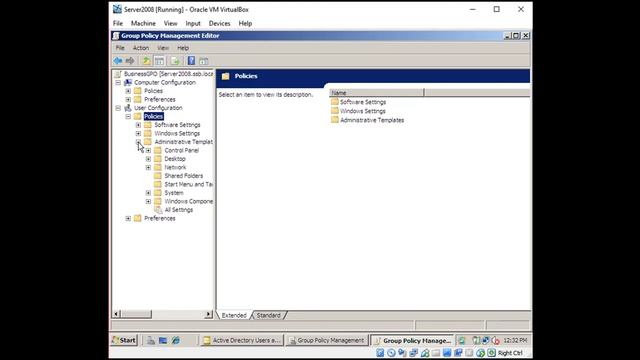Switch to the Standard tab
The height and width of the screenshot is (360, 640).
(269, 316)
